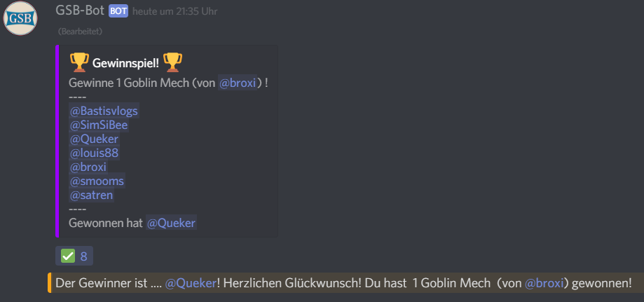This screenshot has height=302, width=644.
Task: Open @Queker mention after Gewonnen hat
Action: point(171,223)
